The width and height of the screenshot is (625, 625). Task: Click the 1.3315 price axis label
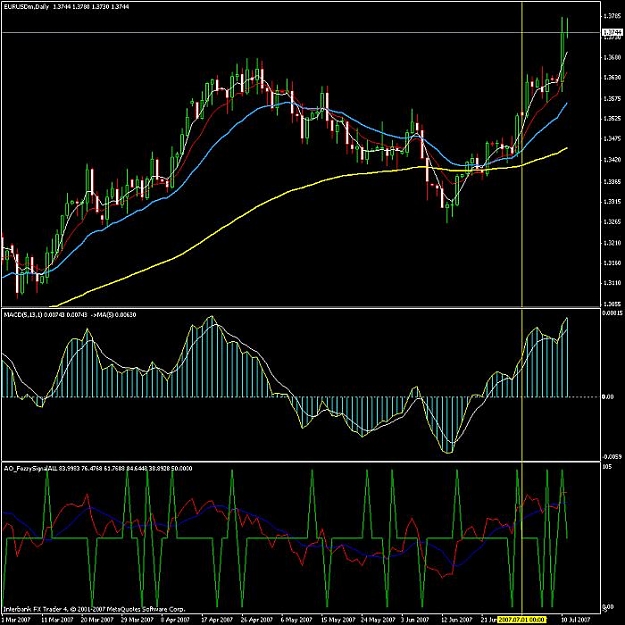pos(612,202)
